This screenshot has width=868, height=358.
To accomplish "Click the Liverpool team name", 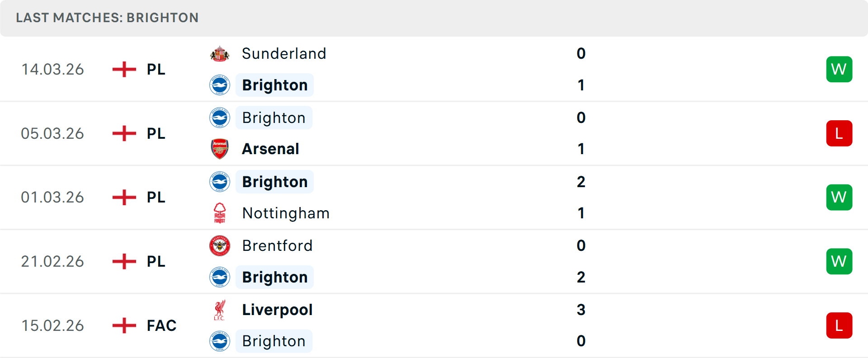I will pos(277,310).
